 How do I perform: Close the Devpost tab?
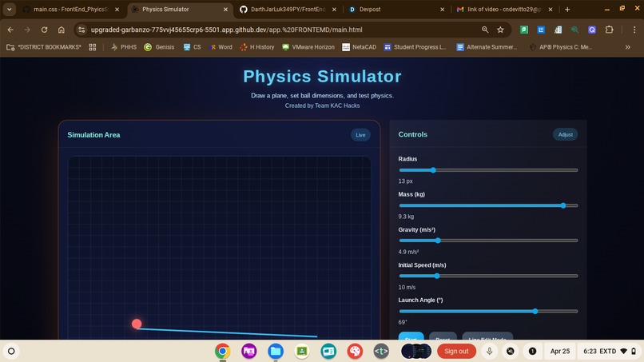coord(443,9)
